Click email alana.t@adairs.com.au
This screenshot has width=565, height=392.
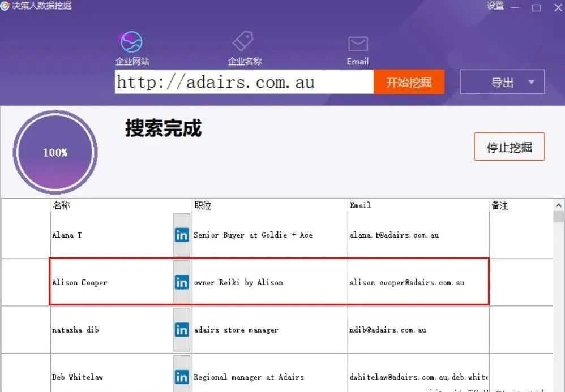[x=394, y=235]
